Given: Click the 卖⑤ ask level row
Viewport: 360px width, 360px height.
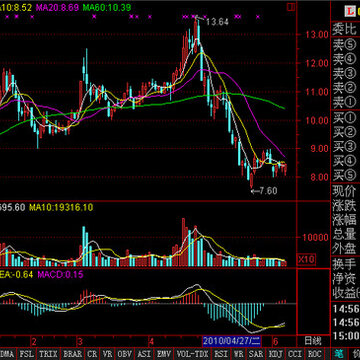Looking at the screenshot, I should click(345, 45).
